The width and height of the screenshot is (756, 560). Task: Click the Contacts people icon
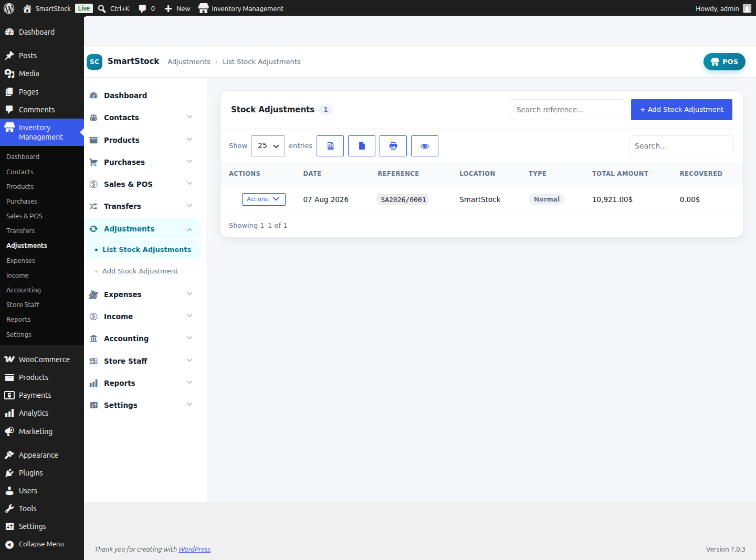click(93, 118)
